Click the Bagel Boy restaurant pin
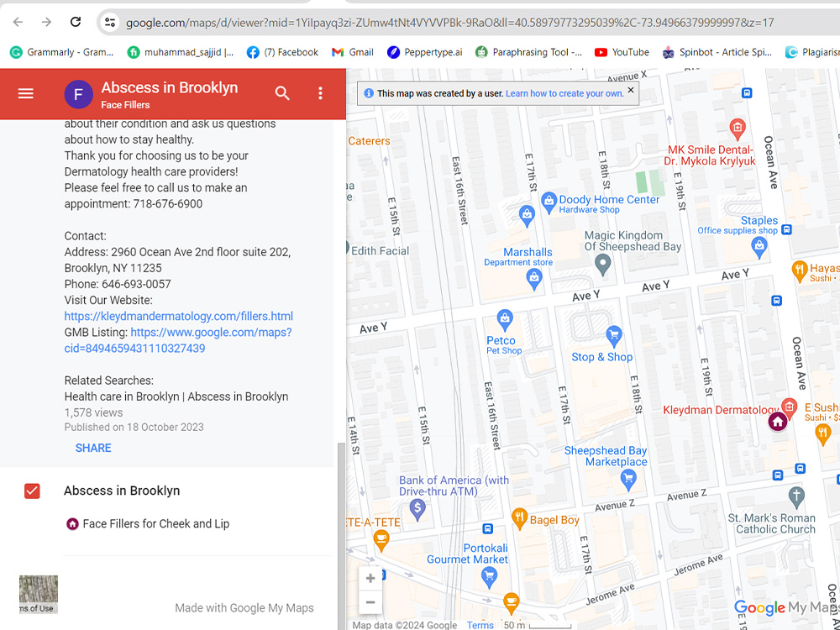The image size is (840, 630). (x=519, y=518)
